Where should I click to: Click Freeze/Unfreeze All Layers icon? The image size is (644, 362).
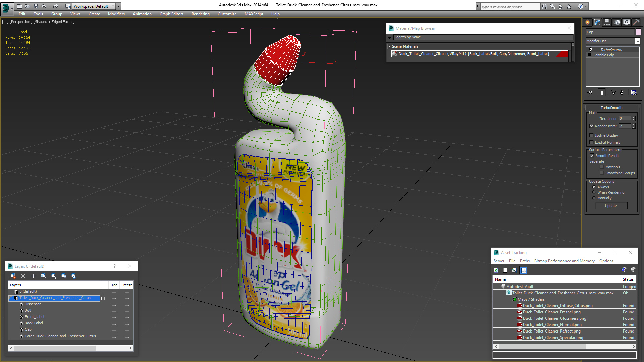pyautogui.click(x=73, y=276)
